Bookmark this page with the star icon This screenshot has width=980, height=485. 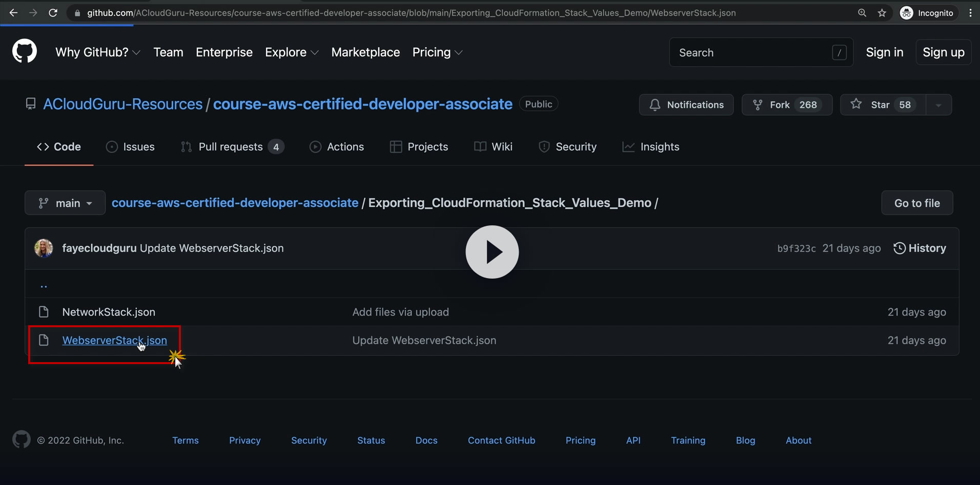(x=882, y=13)
